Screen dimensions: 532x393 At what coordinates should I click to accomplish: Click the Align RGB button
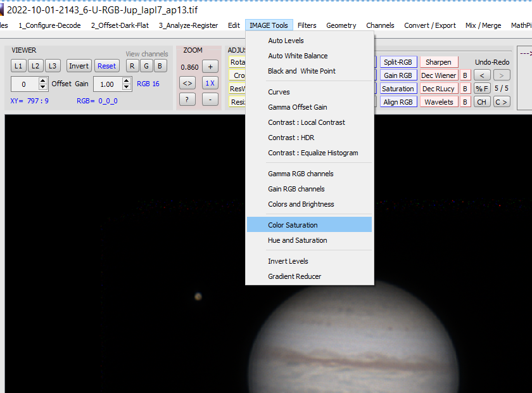398,102
